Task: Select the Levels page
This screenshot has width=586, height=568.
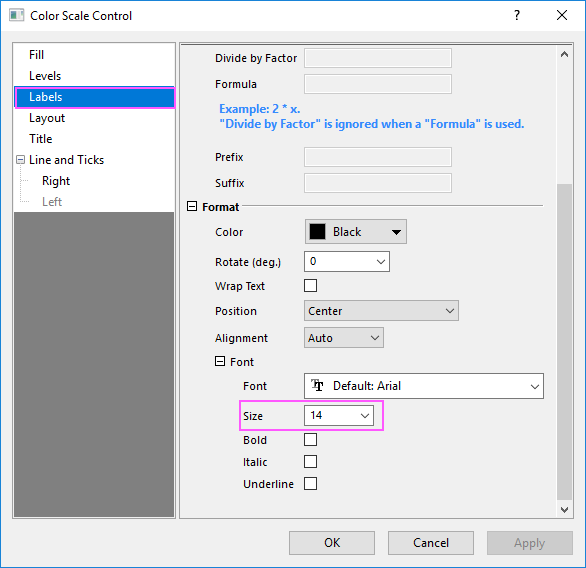Action: 45,76
